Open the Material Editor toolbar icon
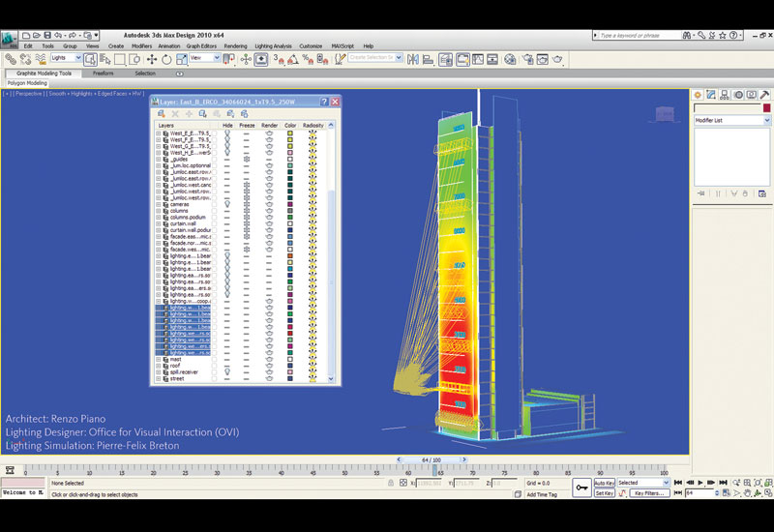774x532 pixels. point(510,60)
